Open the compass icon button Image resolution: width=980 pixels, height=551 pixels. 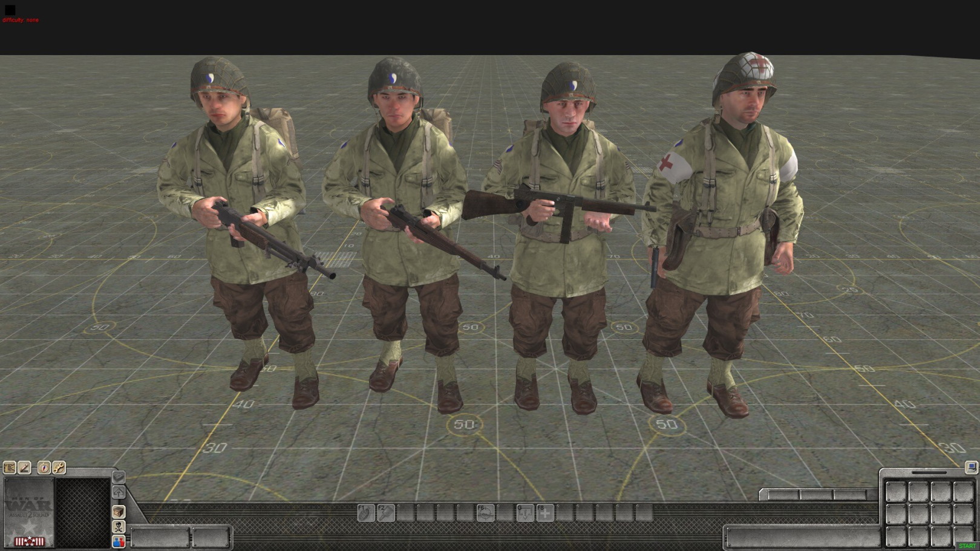[44, 468]
